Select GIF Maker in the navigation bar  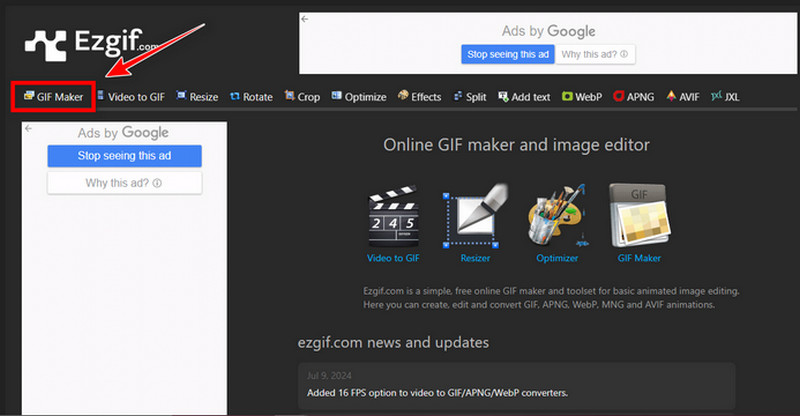click(x=53, y=97)
